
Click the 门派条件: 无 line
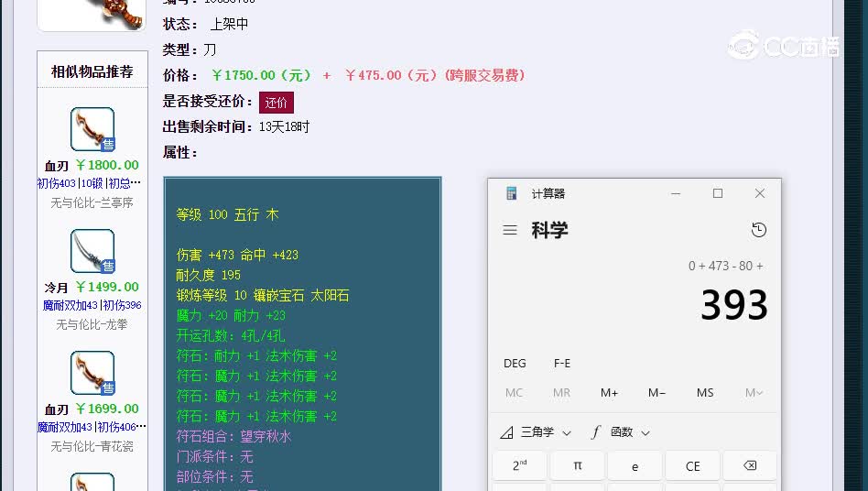pyautogui.click(x=215, y=456)
